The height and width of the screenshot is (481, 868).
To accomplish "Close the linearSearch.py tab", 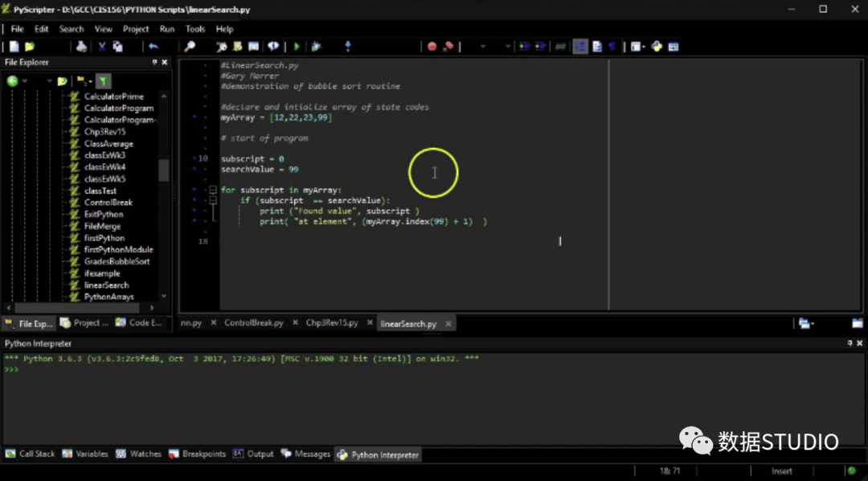I will [x=448, y=323].
